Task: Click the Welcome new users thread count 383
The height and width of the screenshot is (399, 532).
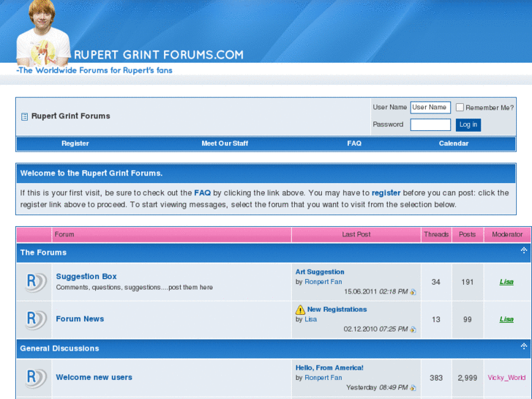Action: click(436, 378)
